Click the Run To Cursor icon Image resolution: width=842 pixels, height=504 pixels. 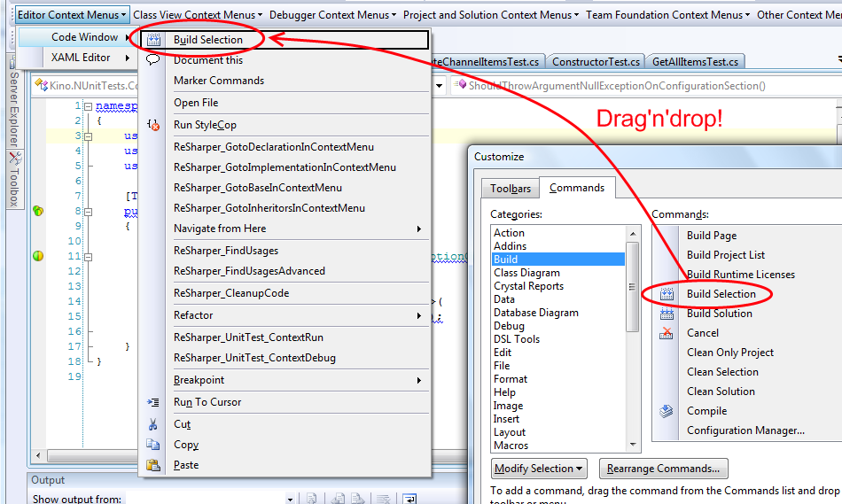(153, 402)
